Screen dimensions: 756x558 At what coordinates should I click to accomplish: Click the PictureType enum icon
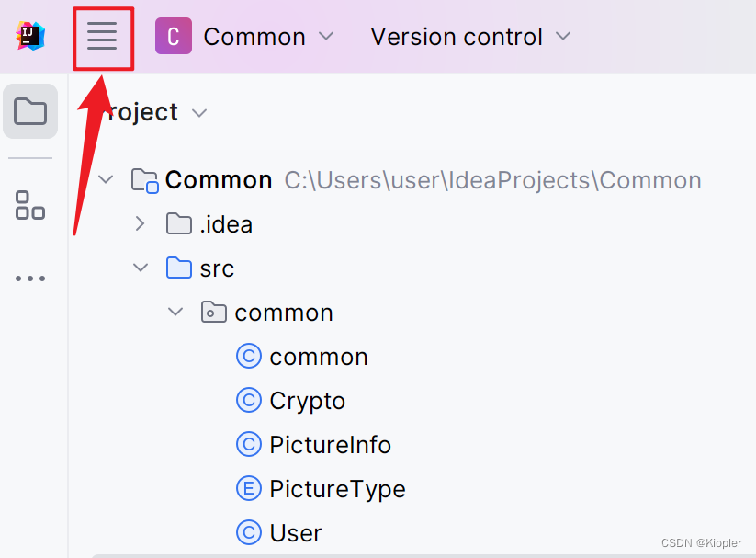coord(249,489)
